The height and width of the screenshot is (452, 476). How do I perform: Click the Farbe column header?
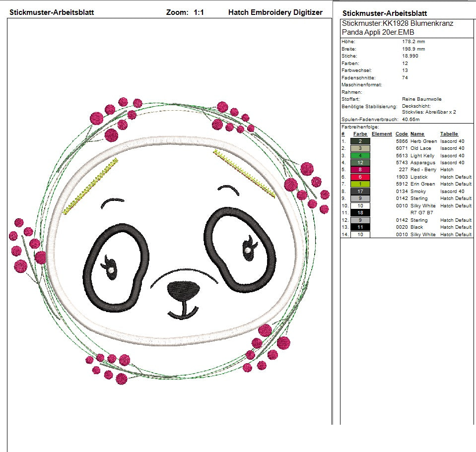click(x=360, y=134)
